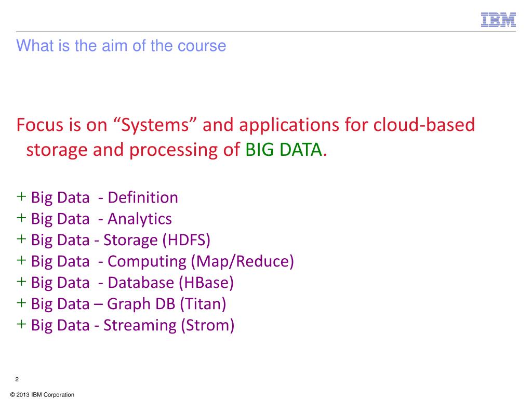Select 'Big Data - Database (HBase)' bullet
Image resolution: width=532 pixels, height=399 pixels.
click(125, 283)
